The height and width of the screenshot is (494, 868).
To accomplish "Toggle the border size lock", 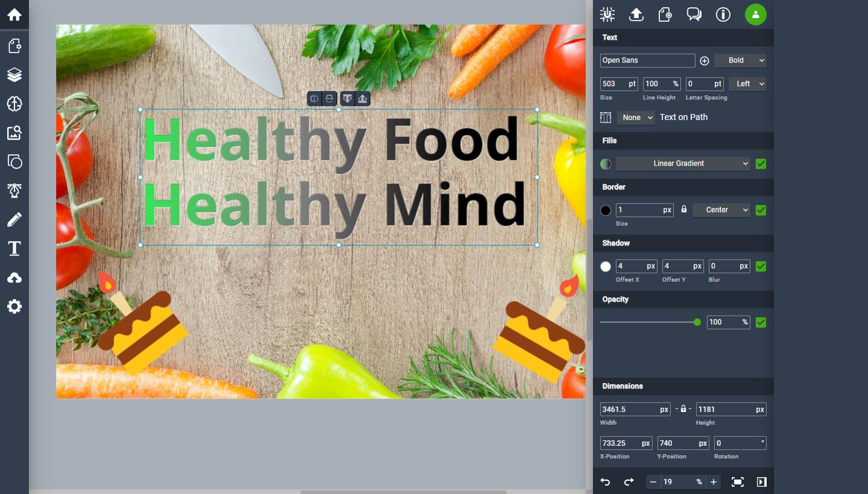I will tap(684, 209).
